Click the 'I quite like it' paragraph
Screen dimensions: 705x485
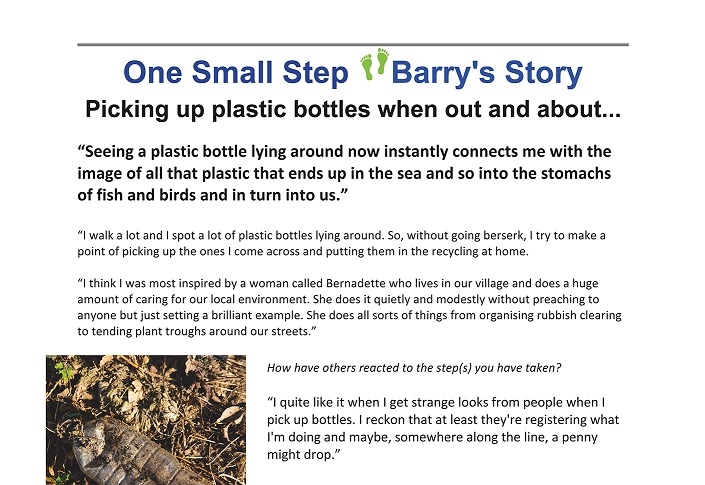[x=443, y=428]
